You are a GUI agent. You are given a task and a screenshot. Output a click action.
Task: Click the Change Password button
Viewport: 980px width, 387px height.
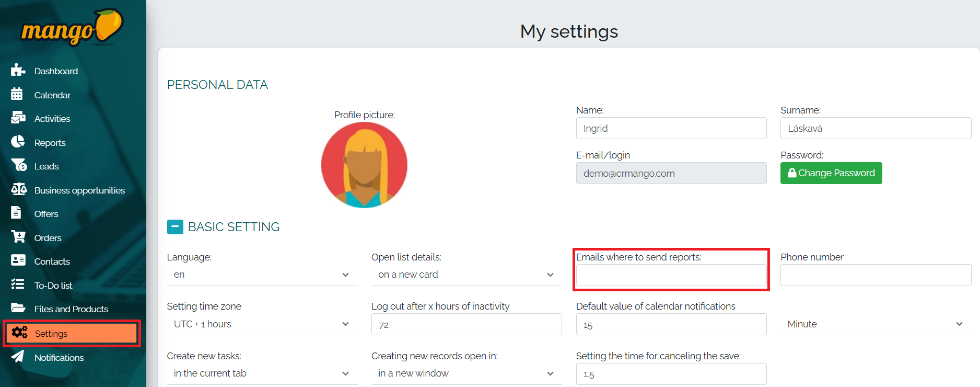(831, 173)
